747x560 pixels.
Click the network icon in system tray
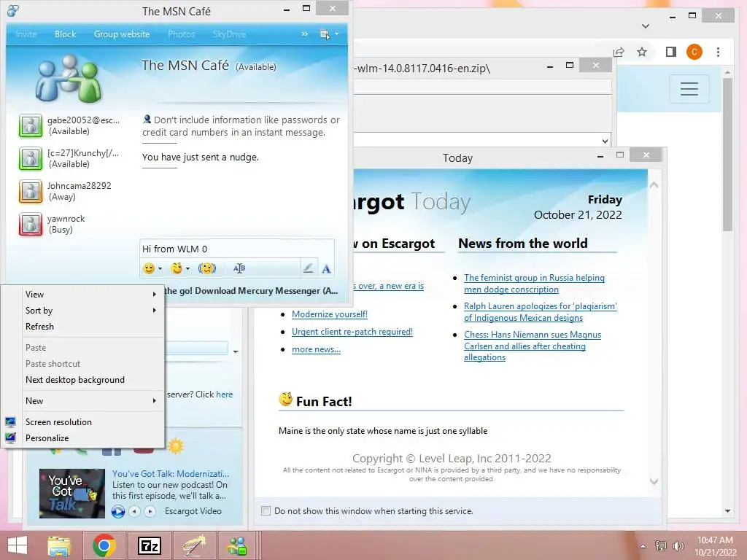click(661, 545)
